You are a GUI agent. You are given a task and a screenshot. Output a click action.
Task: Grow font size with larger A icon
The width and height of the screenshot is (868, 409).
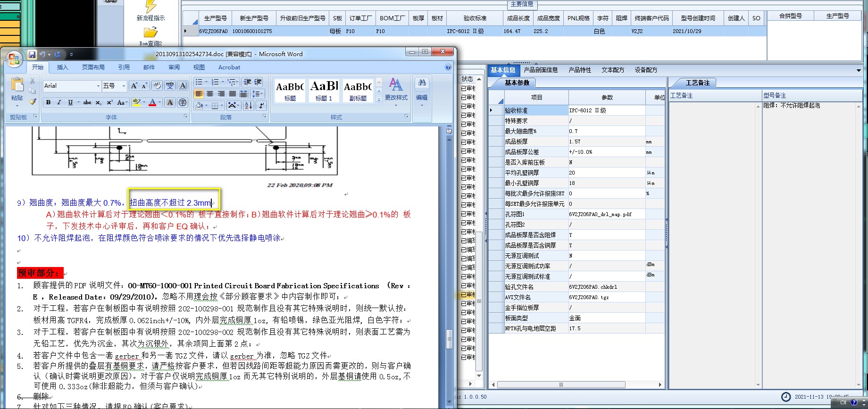tap(134, 85)
